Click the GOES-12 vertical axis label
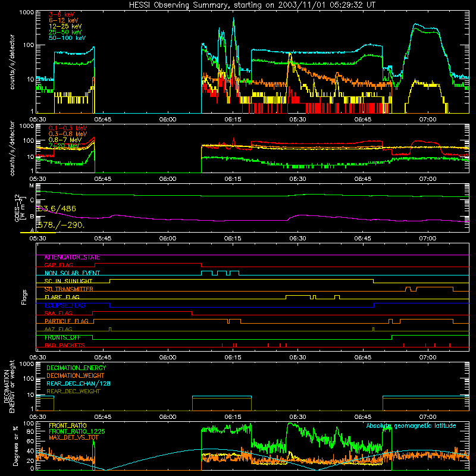476x476 pixels. click(x=20, y=208)
